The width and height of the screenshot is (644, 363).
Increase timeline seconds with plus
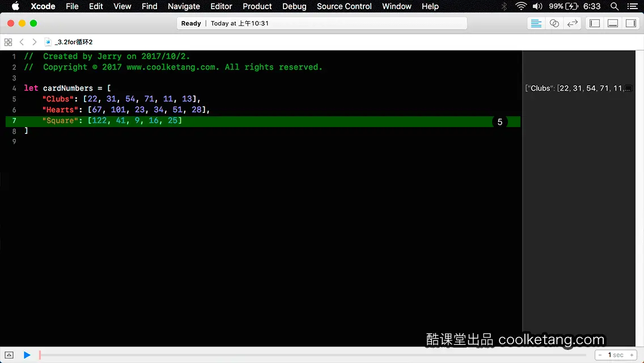(632, 355)
